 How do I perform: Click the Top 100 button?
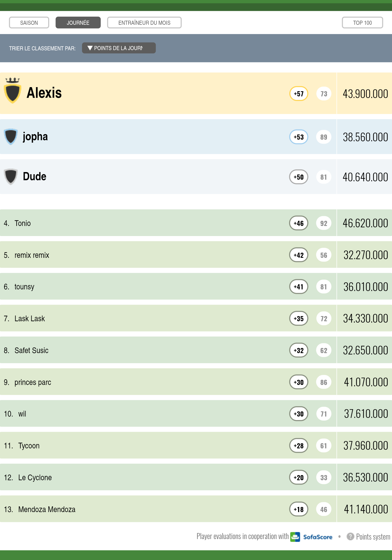pos(362,23)
